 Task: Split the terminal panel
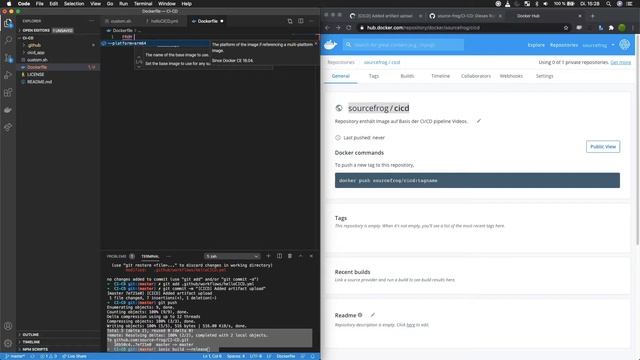tap(279, 256)
